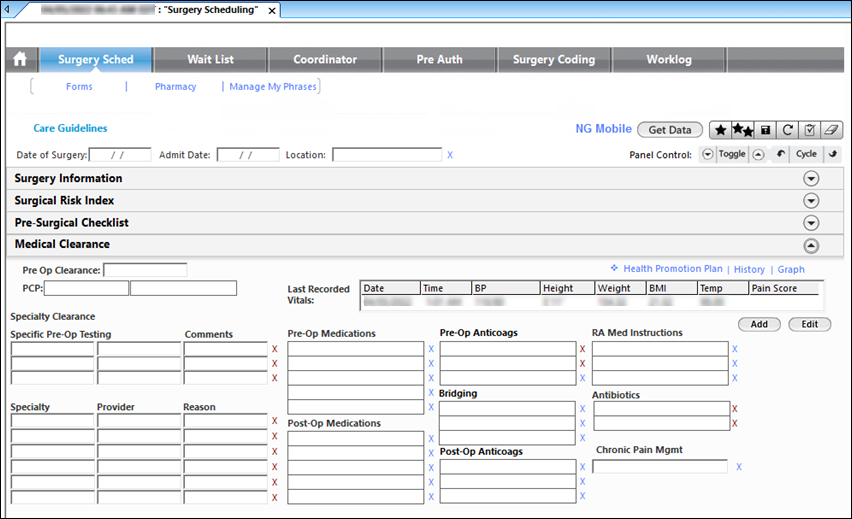Click the Add vitals button
Image resolution: width=852 pixels, height=519 pixels.
coord(759,324)
